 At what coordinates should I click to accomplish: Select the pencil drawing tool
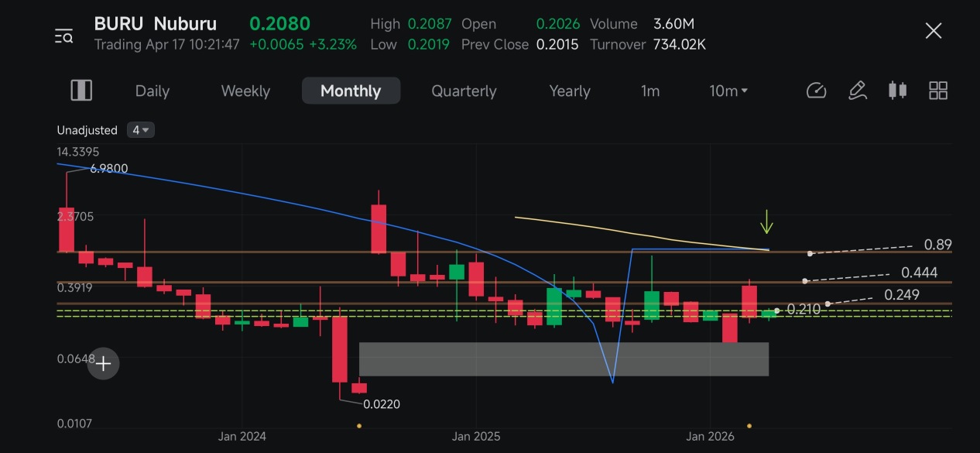(x=857, y=91)
